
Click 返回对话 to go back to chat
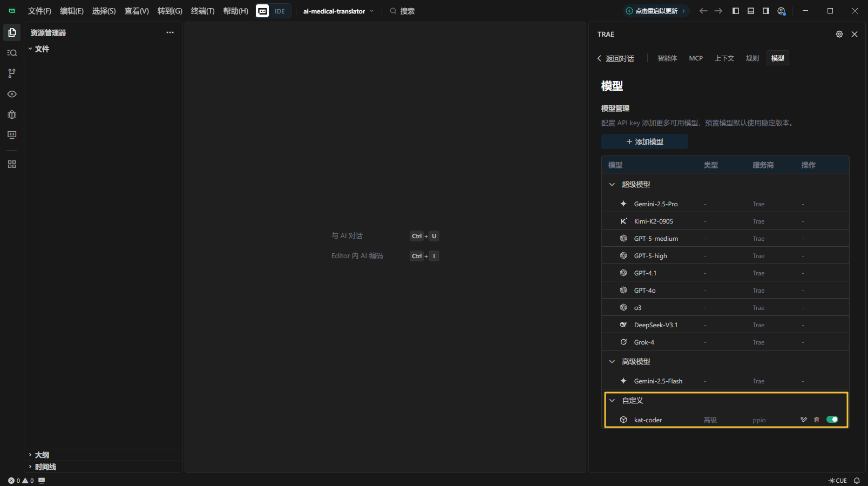(615, 58)
